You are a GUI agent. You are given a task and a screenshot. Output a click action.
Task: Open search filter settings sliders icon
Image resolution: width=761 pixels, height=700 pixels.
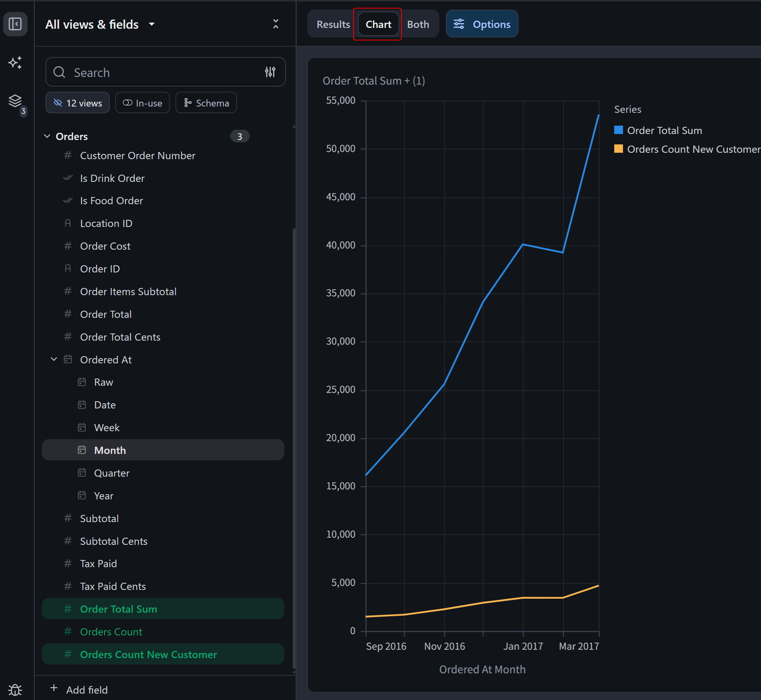[270, 72]
